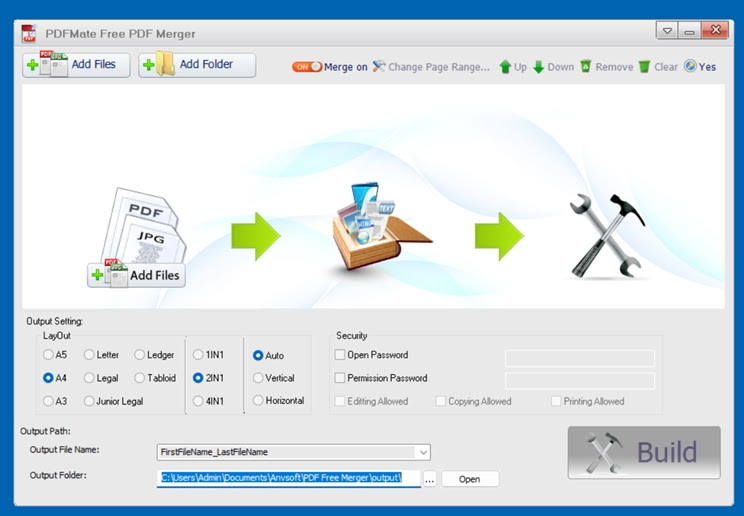This screenshot has height=516, width=744.
Task: Enable the Open Password checkbox
Action: pos(340,355)
